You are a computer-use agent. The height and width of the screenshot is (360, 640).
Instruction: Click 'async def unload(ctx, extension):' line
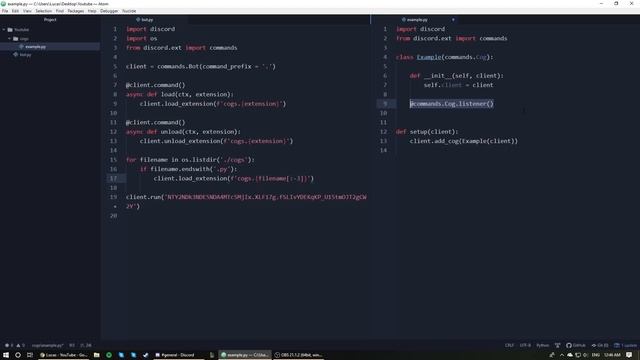click(183, 132)
